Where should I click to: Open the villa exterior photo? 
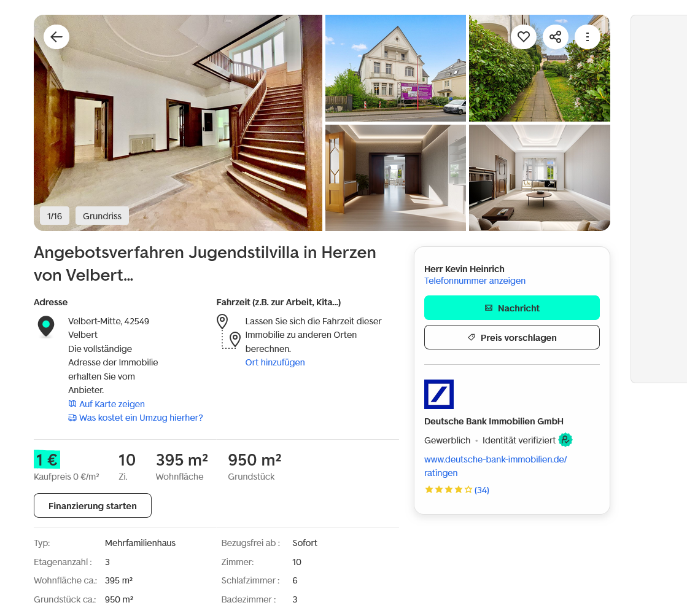pyautogui.click(x=395, y=68)
